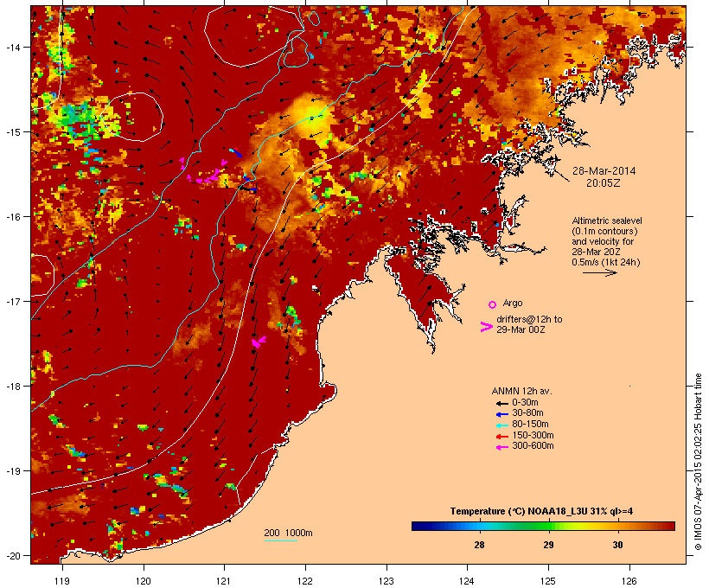Click the 0-30m depth label
Viewport: 709px width, 588px height.
coord(525,403)
